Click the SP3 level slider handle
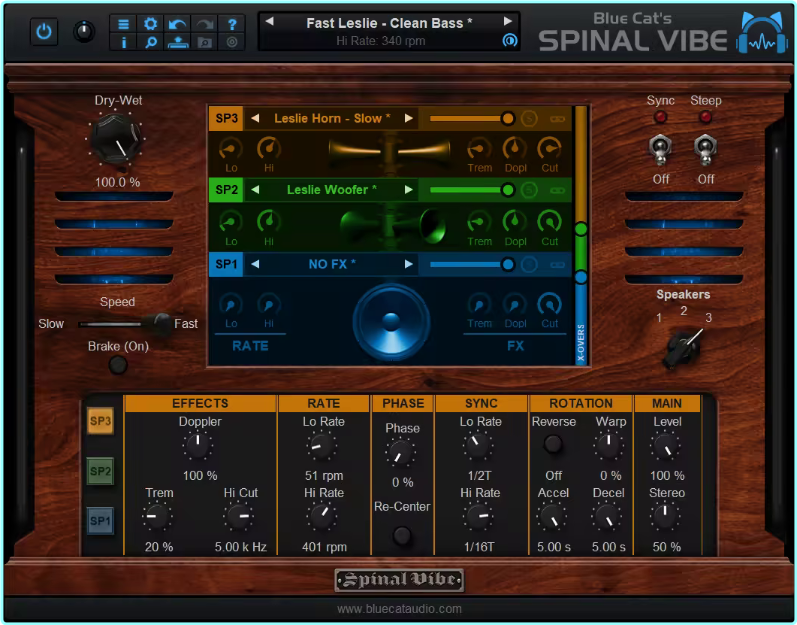The height and width of the screenshot is (625, 797). [x=507, y=118]
